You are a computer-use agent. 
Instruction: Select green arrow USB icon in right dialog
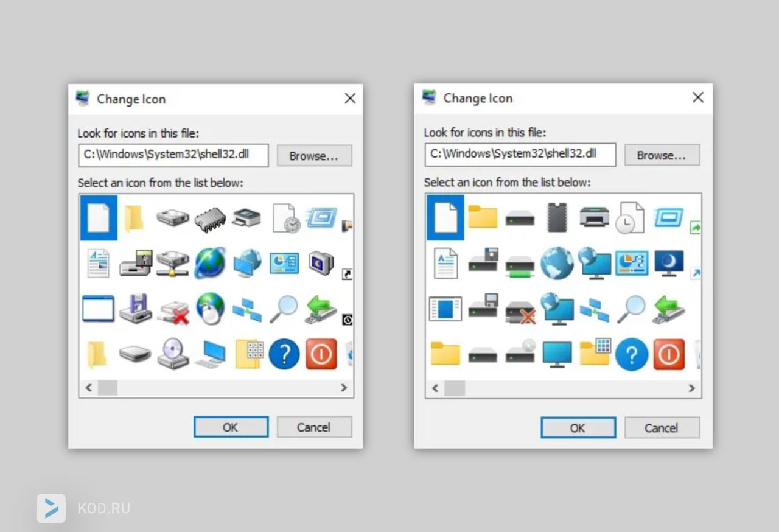point(669,309)
